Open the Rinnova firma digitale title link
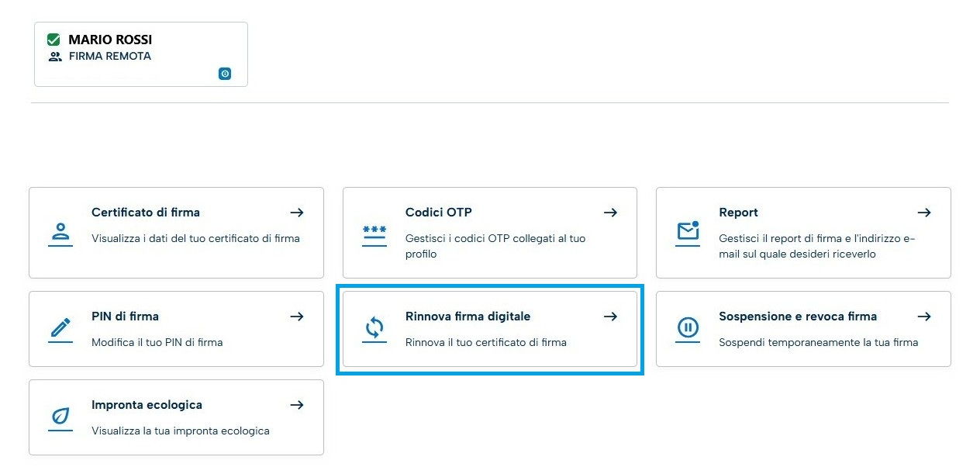The height and width of the screenshot is (474, 980). 468,317
